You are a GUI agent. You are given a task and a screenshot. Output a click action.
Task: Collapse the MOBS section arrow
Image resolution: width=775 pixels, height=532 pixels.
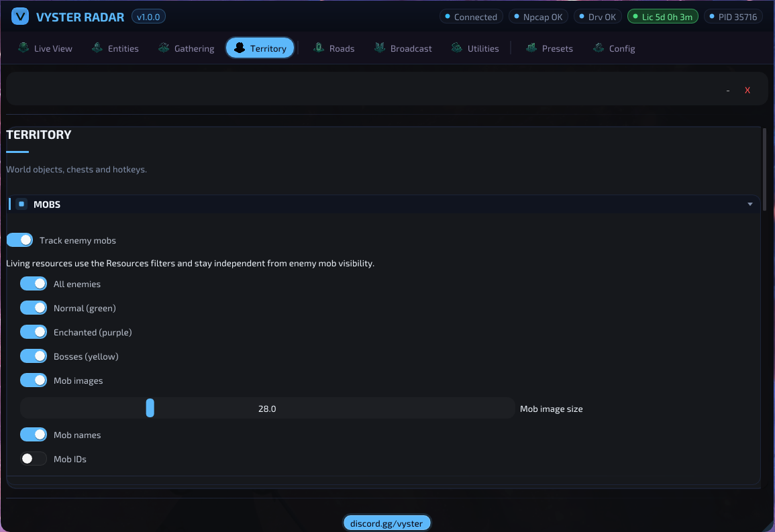(750, 204)
